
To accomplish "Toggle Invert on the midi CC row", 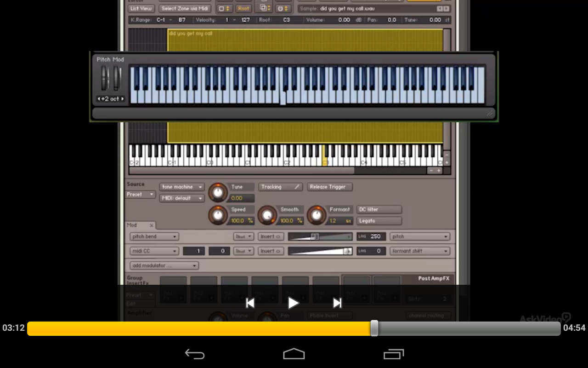I will (x=271, y=251).
